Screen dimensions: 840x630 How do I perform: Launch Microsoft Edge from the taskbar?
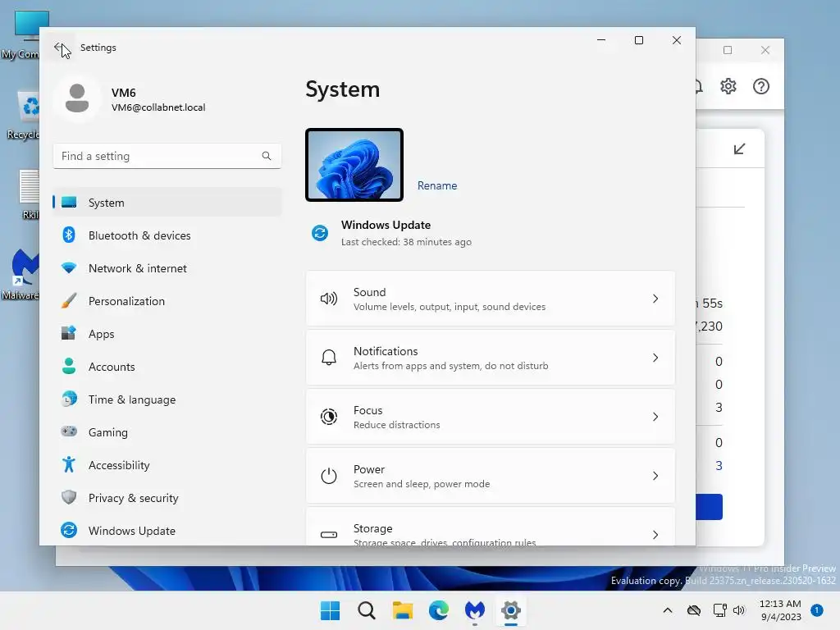coord(439,610)
